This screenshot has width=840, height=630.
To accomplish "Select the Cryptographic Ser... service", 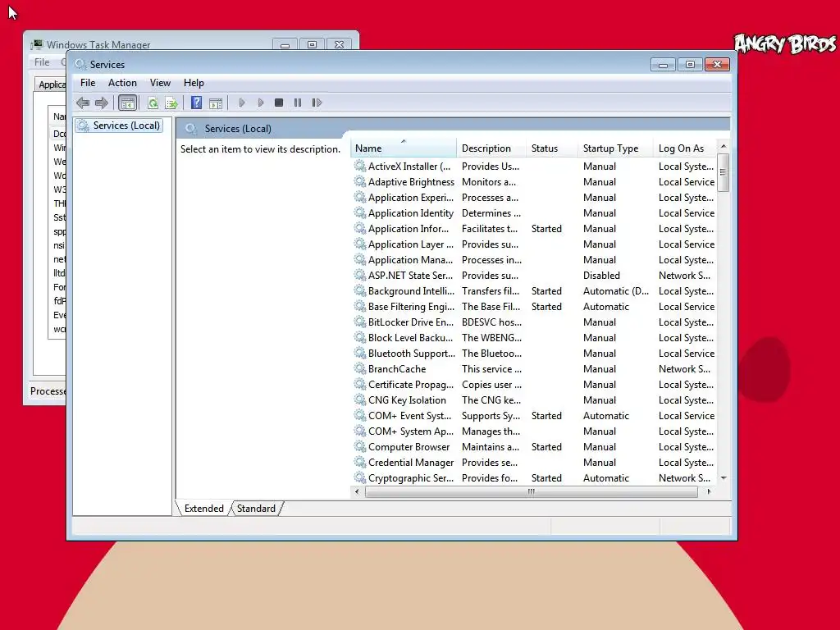I will [x=534, y=478].
